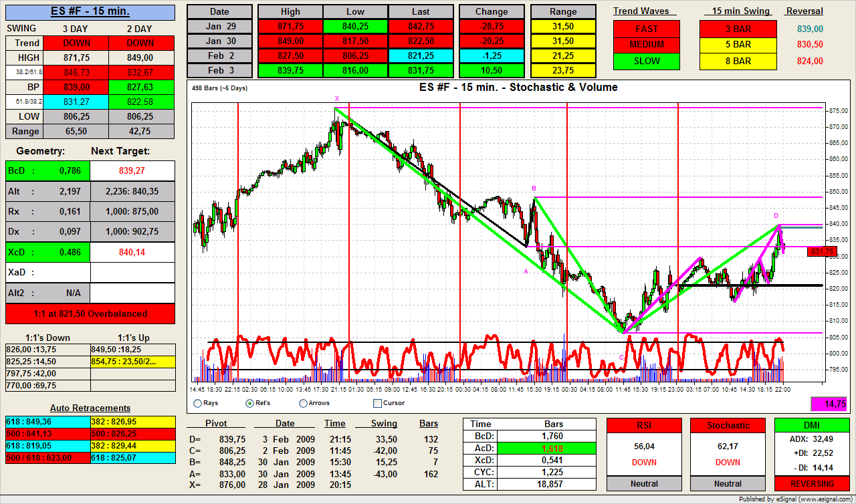The image size is (856, 504).
Task: Click the SLOW trend wave box
Action: click(x=647, y=61)
